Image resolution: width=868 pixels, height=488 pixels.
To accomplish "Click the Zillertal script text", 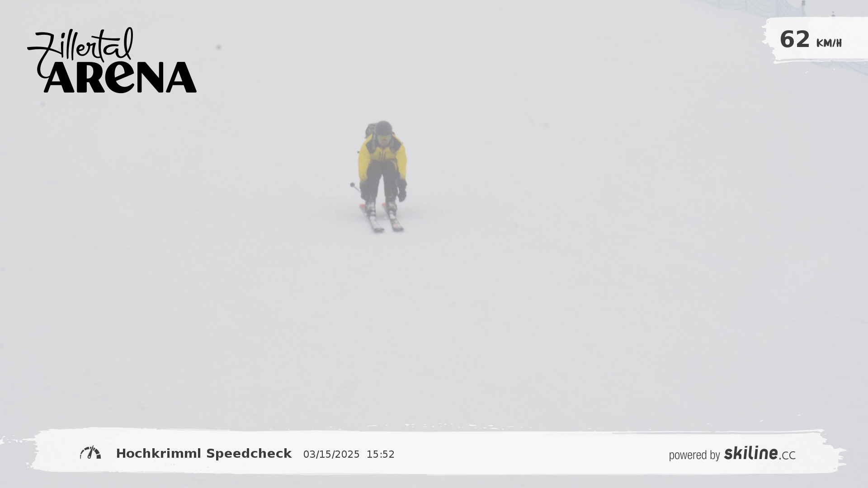I will click(80, 45).
